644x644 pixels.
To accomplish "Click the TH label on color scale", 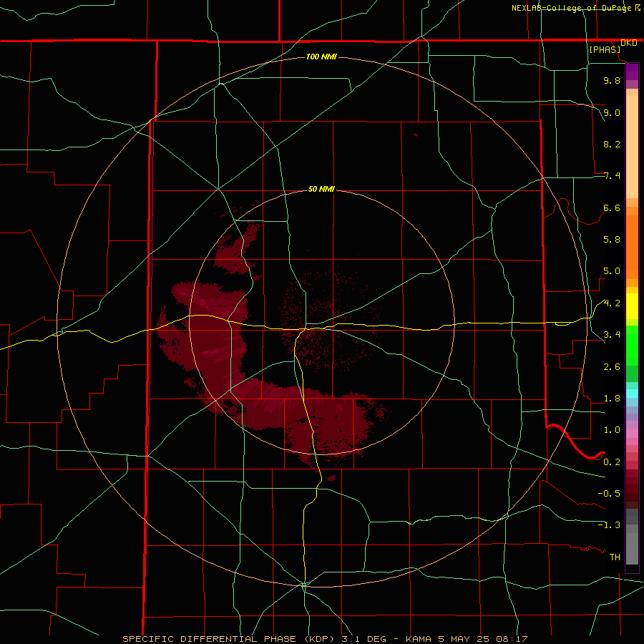I will tap(615, 557).
